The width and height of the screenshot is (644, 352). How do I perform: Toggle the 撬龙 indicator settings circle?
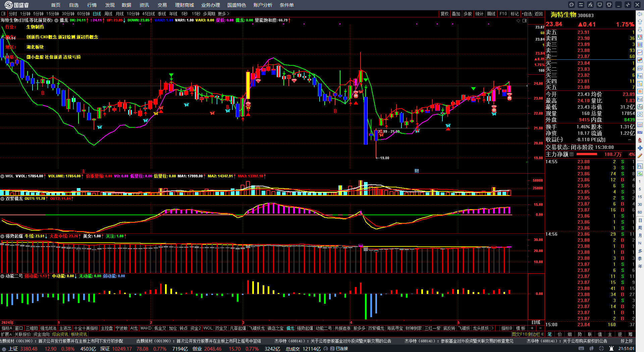coord(56,20)
